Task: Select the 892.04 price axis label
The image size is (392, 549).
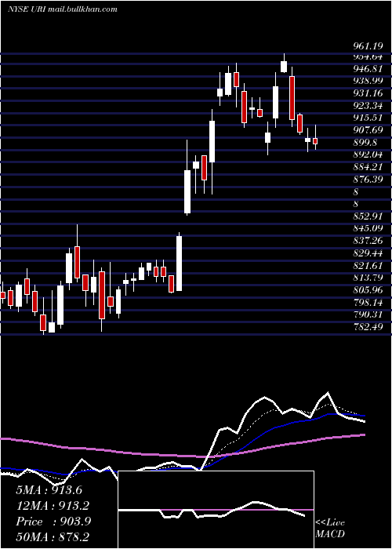Action: (x=368, y=155)
